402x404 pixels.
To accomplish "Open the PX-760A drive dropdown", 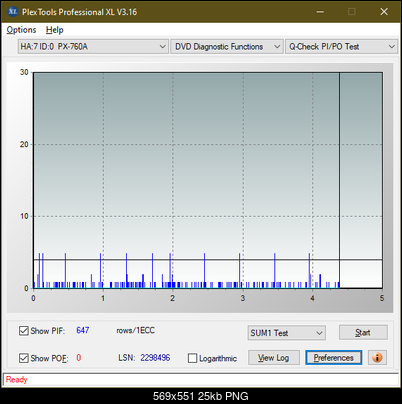I will coord(93,47).
